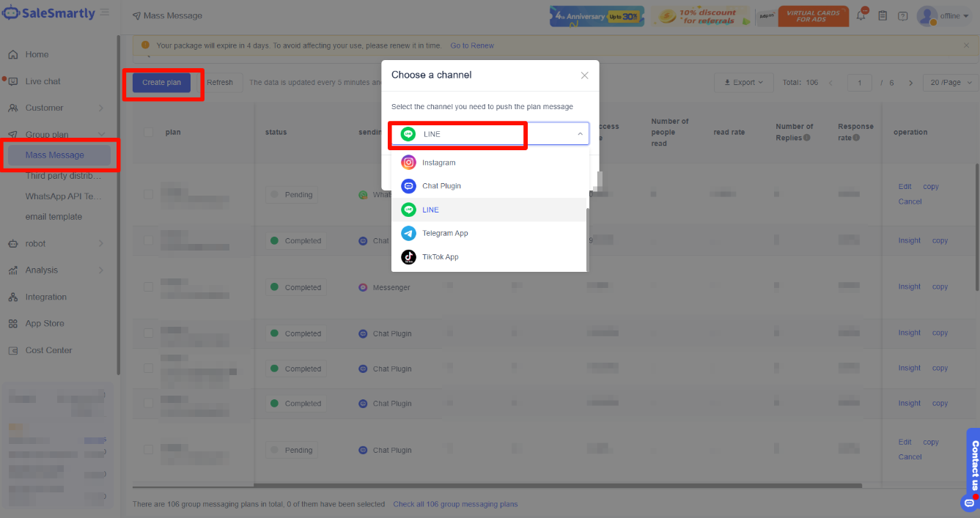Open the help question mark icon
Viewport: 980px width, 518px height.
pyautogui.click(x=902, y=15)
